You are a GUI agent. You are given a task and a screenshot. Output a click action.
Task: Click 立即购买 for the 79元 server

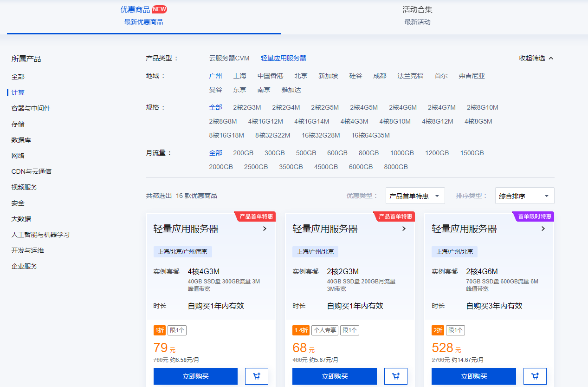pyautogui.click(x=195, y=376)
